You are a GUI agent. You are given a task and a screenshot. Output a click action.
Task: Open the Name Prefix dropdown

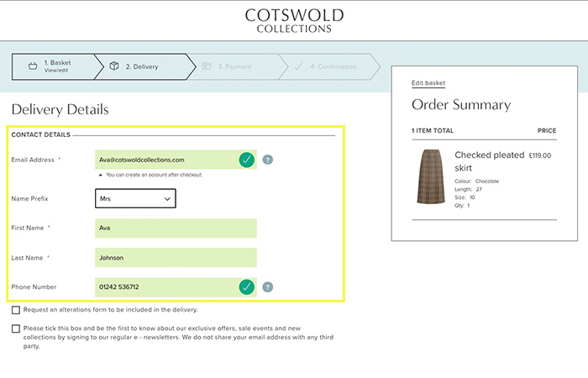click(135, 199)
